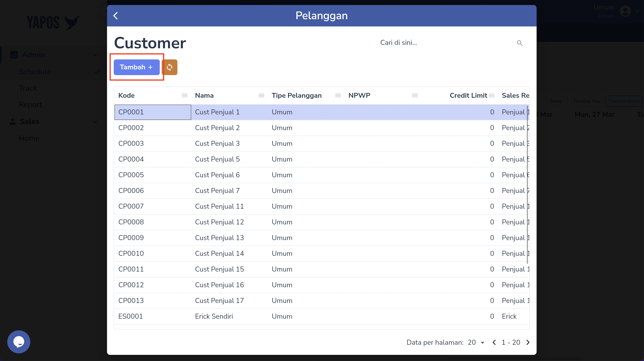Sort by NPWP column header
Screen dimensions: 644x361
pyautogui.click(x=359, y=95)
